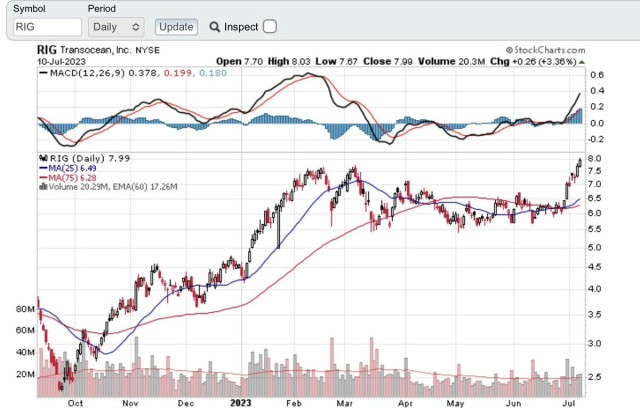Click the Volume 20.3M value in header

[x=451, y=62]
